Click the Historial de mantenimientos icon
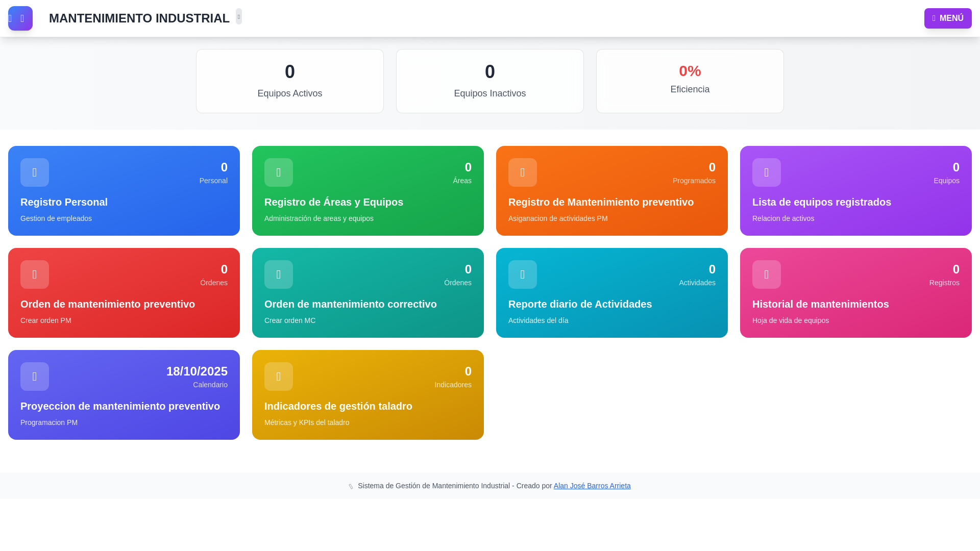The width and height of the screenshot is (980, 551). pos(767,274)
